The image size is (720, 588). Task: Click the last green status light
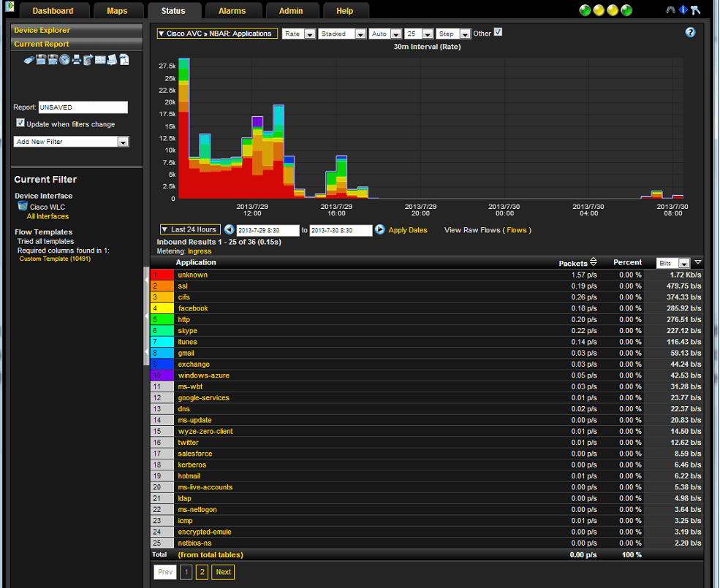[x=626, y=10]
